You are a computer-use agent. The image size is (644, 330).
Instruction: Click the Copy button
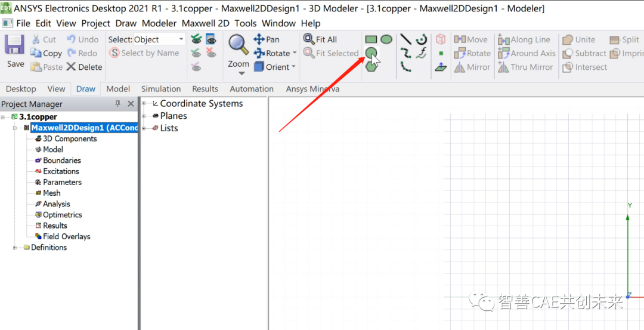pos(47,53)
